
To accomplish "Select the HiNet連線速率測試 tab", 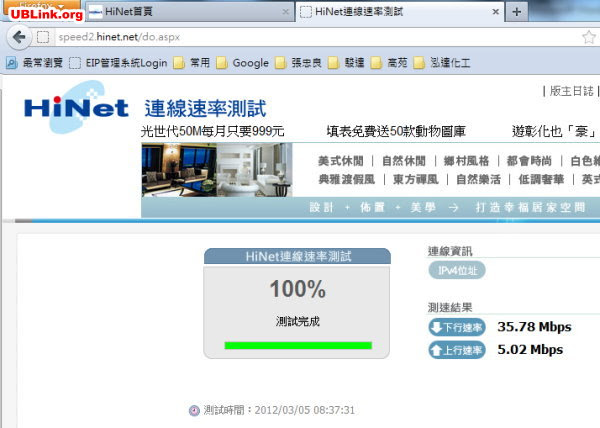I will pos(400,12).
